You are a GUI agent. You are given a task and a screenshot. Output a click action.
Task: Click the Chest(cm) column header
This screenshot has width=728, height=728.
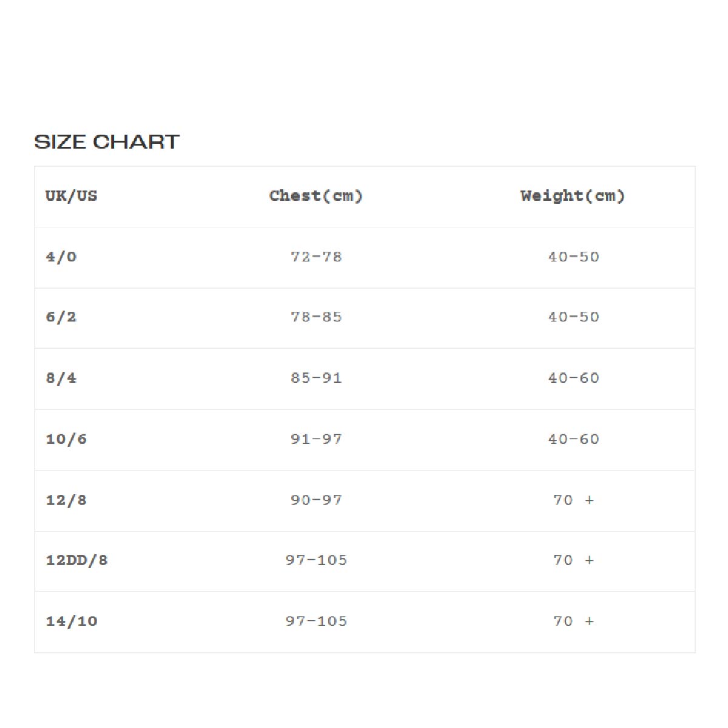click(x=316, y=196)
